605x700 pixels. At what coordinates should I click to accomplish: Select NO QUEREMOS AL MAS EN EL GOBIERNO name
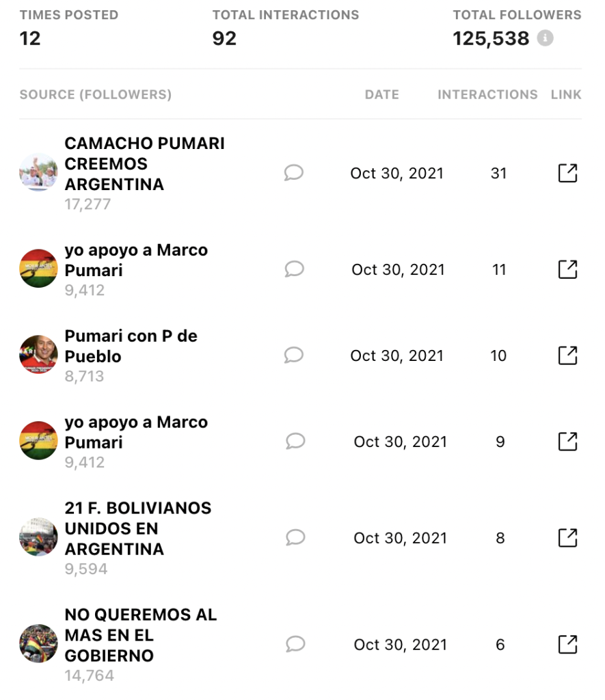click(x=141, y=635)
